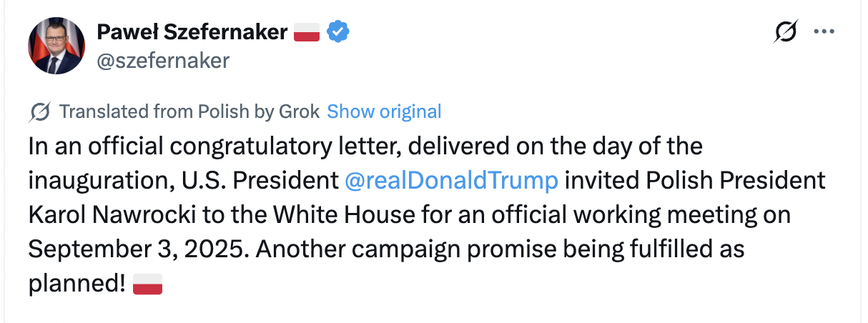Click the phrase 'official congratulatory letter'

pos(251,146)
